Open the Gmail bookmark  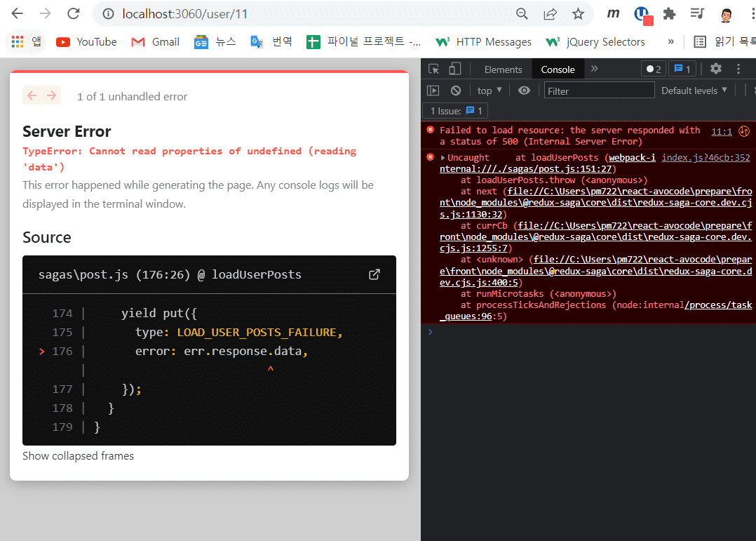155,42
